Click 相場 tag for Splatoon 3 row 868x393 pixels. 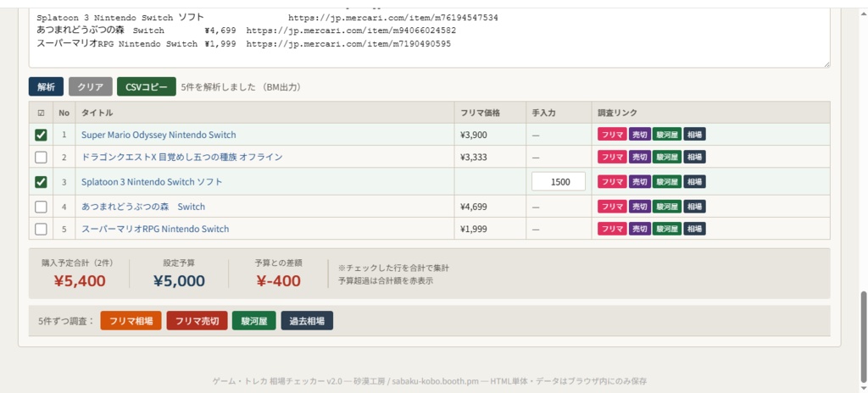point(694,181)
